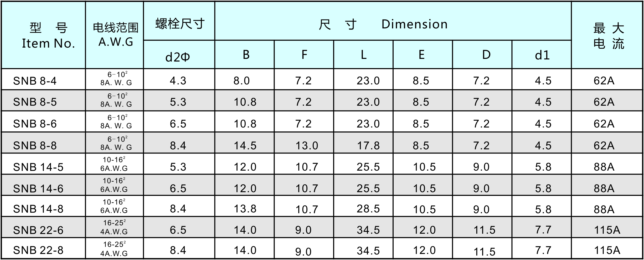Click the SNB 8-4 item number cell
This screenshot has height=260, width=644.
click(x=35, y=81)
